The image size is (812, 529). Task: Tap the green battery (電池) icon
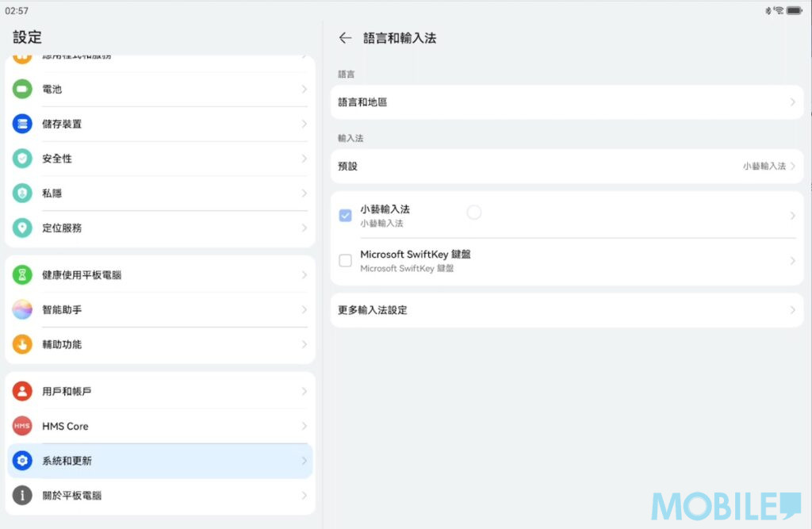click(x=22, y=89)
